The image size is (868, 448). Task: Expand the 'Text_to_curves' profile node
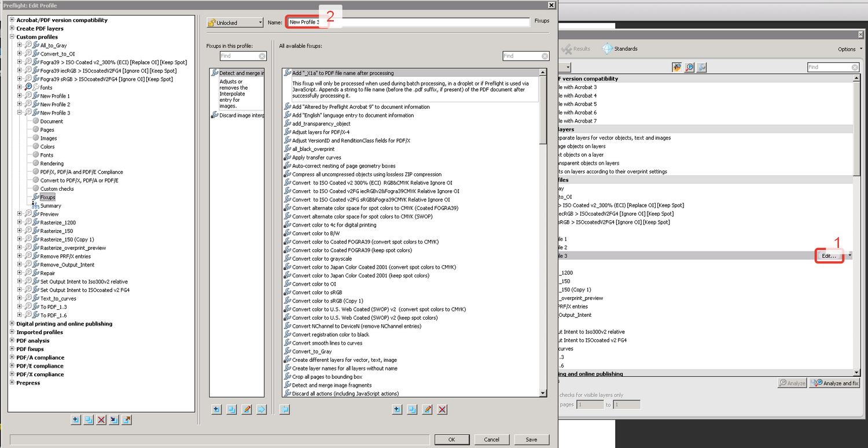point(20,298)
